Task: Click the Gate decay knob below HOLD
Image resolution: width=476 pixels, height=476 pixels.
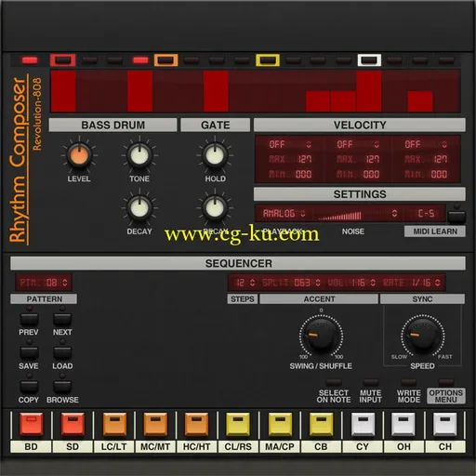Action: coord(215,208)
